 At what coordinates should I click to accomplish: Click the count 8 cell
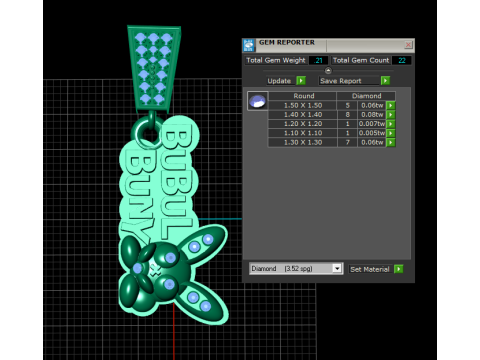tap(347, 115)
